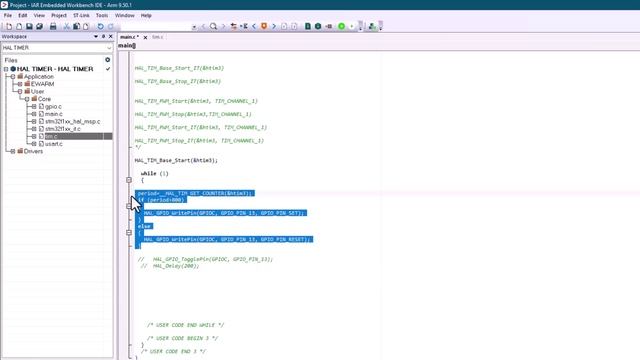Open the File menu

(8, 16)
